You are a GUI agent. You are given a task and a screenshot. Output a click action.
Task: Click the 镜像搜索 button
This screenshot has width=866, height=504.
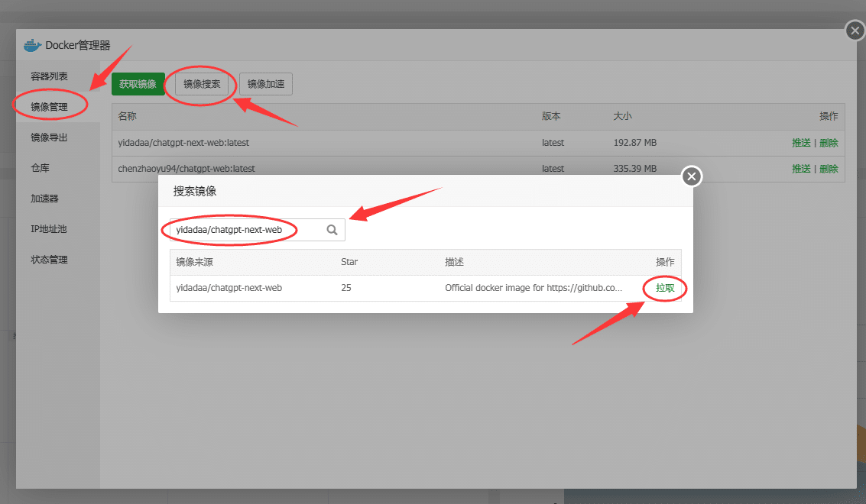pyautogui.click(x=201, y=84)
